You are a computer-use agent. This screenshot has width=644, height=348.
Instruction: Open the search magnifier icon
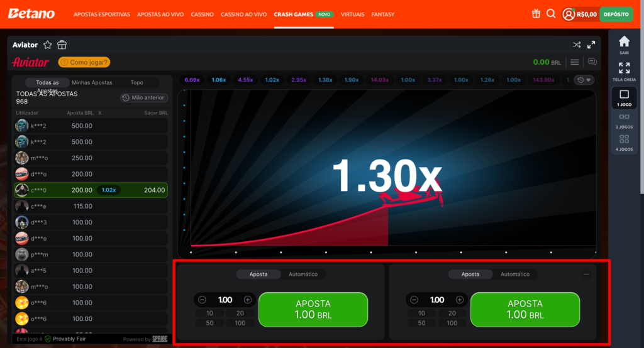[551, 14]
